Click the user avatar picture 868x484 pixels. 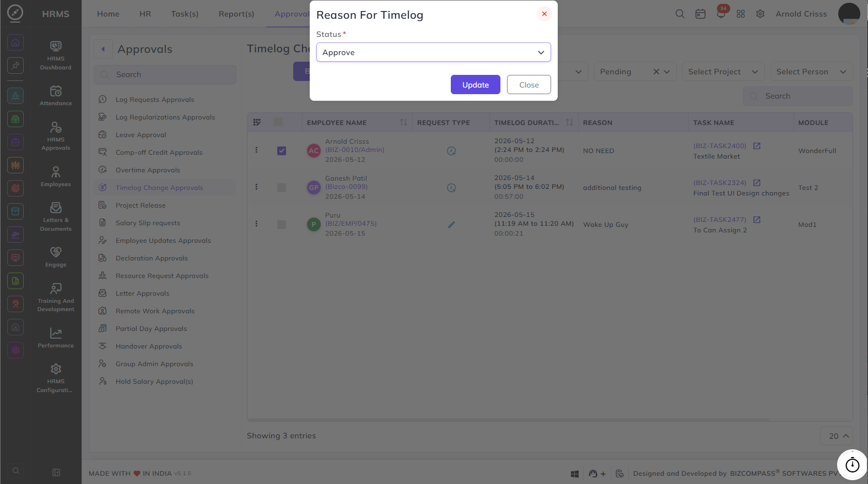849,14
